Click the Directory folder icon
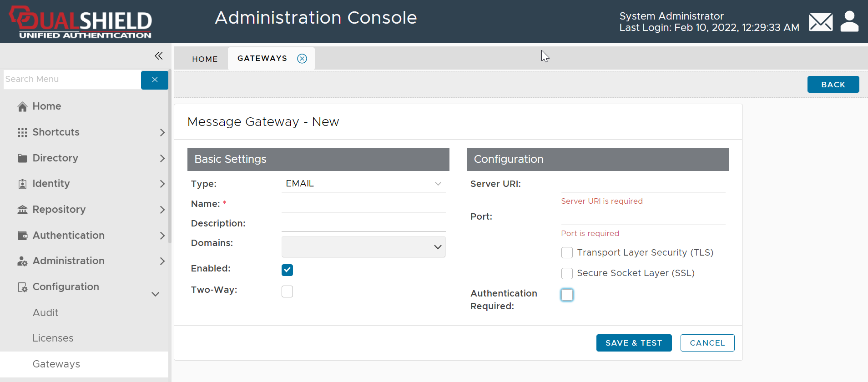The image size is (868, 382). [x=22, y=158]
